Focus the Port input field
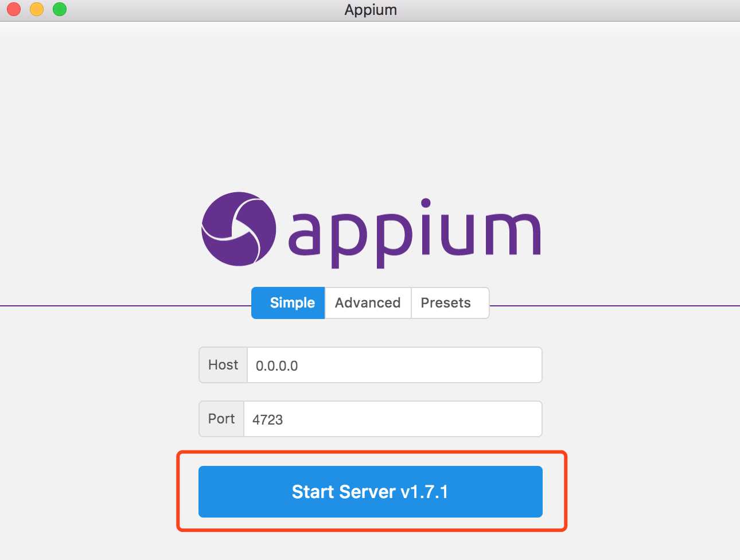The image size is (740, 560). coord(392,419)
